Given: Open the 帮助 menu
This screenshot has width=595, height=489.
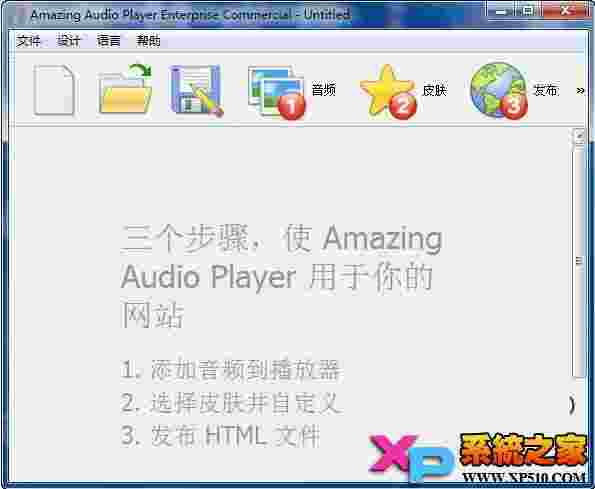Looking at the screenshot, I should 148,41.
